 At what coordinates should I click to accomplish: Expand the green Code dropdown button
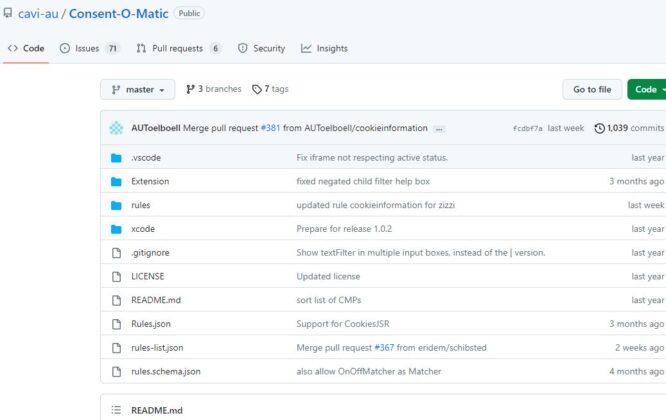point(647,90)
